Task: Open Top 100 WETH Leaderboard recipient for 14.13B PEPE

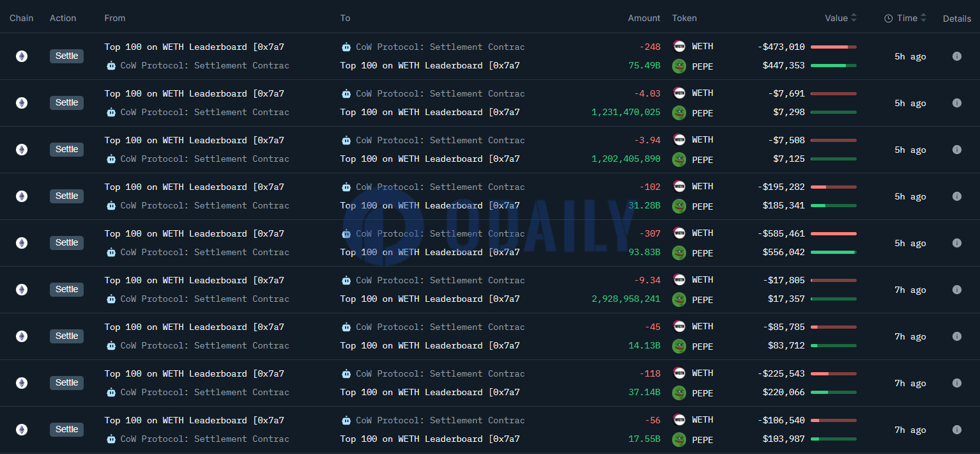Action: pyautogui.click(x=430, y=345)
